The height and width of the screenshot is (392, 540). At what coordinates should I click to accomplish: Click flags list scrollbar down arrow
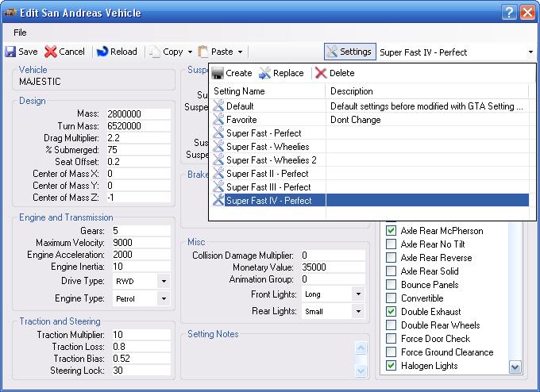pos(515,367)
